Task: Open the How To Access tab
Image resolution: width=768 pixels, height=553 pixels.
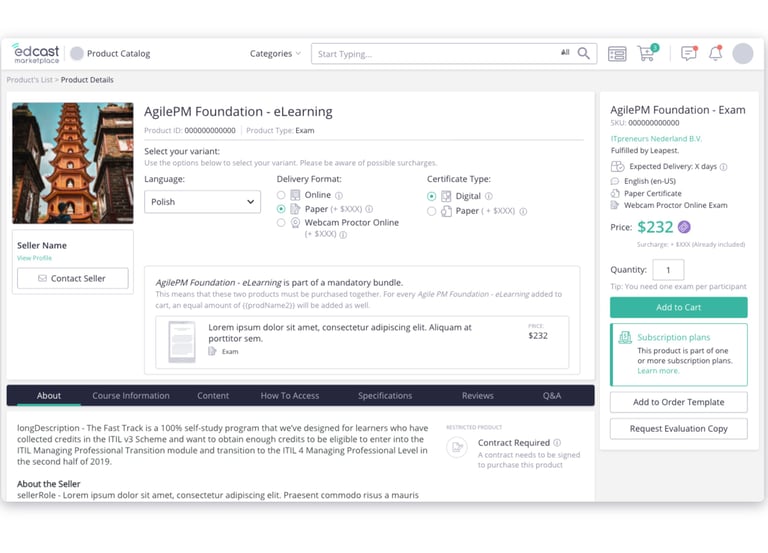Action: pos(289,396)
